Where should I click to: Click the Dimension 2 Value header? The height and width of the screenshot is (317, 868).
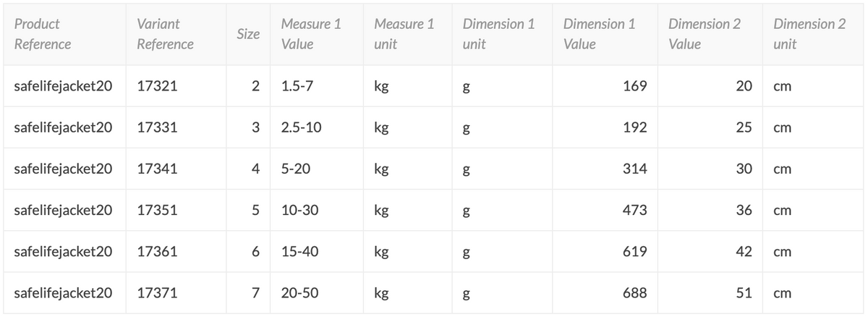(705, 34)
